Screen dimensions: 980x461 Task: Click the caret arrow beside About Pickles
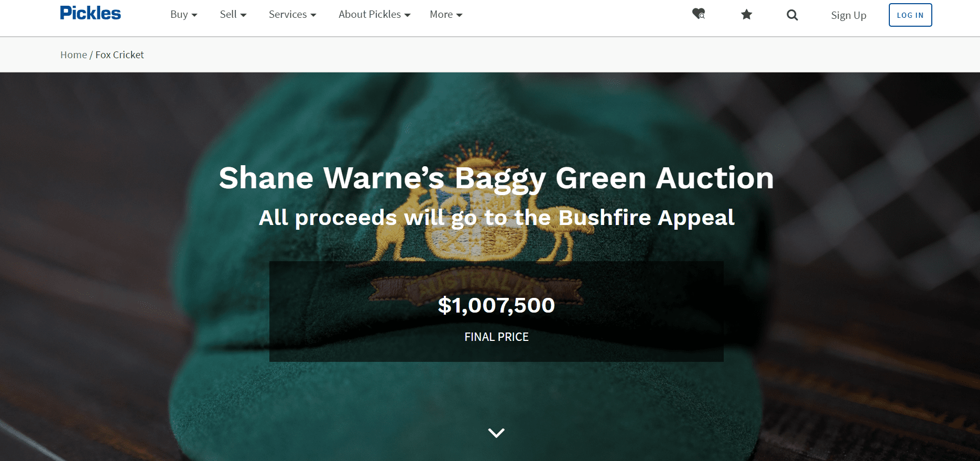pos(407,15)
